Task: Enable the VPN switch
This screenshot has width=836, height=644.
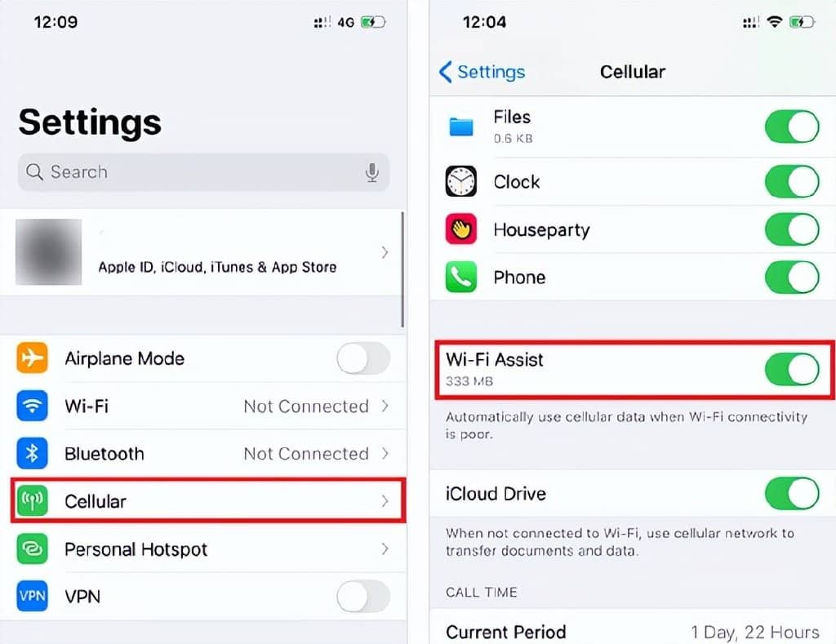Action: click(x=363, y=596)
